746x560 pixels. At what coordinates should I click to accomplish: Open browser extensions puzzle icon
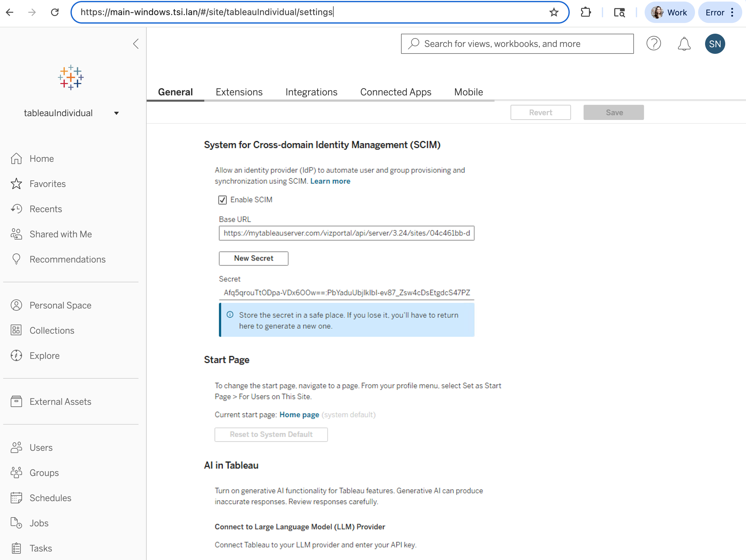[x=585, y=13]
